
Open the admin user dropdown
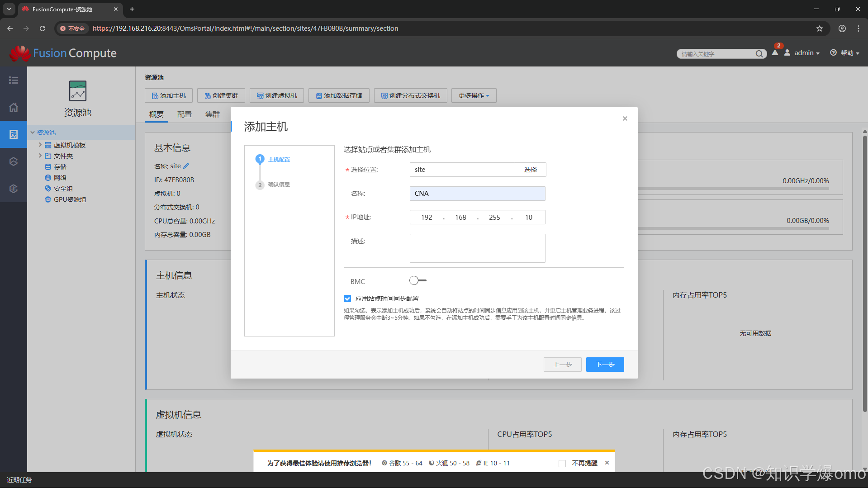click(x=807, y=53)
